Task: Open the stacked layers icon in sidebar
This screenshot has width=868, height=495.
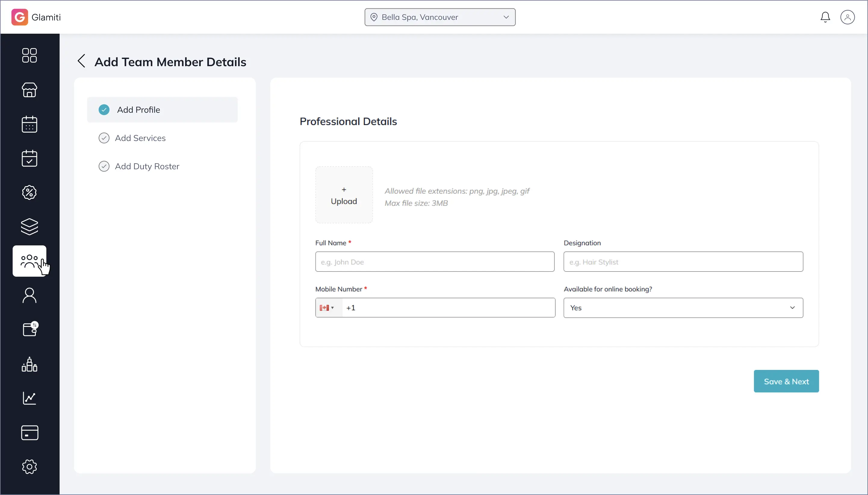Action: click(29, 227)
